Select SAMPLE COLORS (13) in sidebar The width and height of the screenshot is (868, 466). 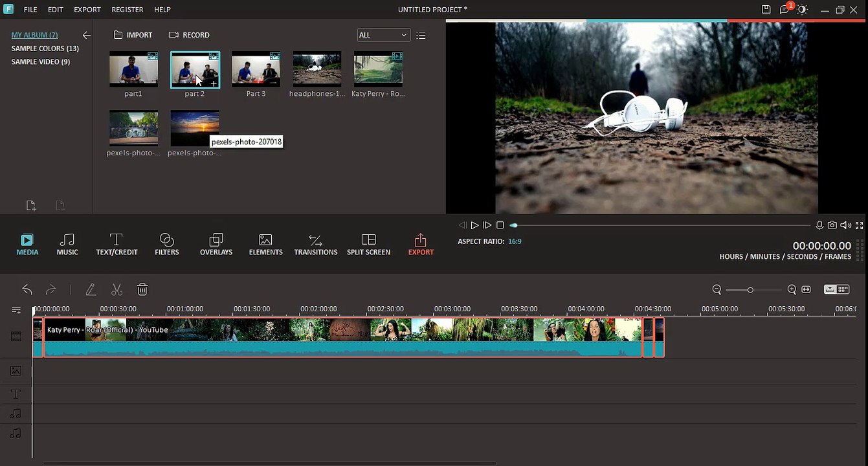point(45,49)
